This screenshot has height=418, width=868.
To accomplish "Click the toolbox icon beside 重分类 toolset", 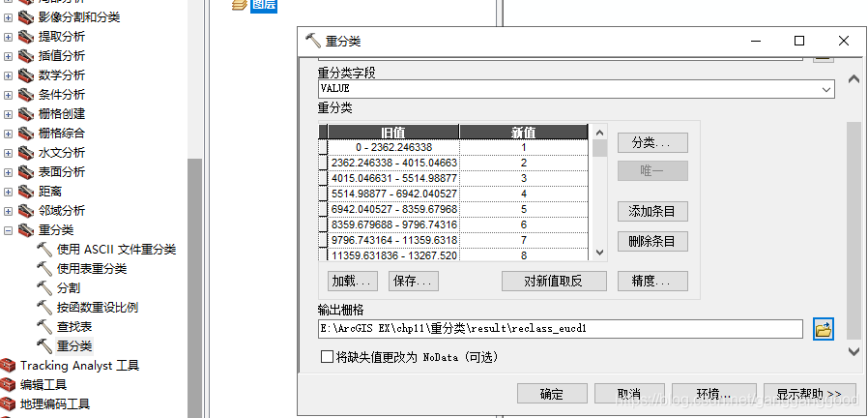I will click(x=25, y=230).
